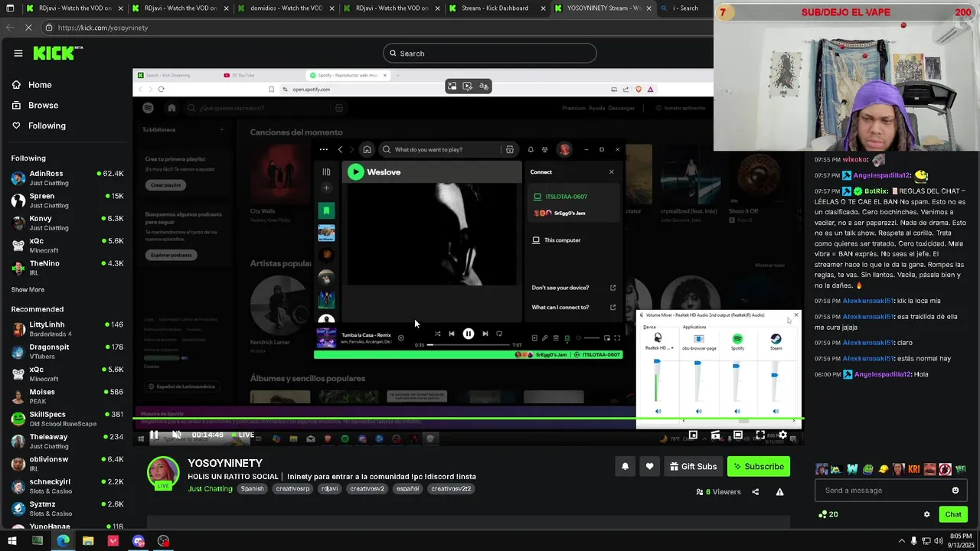The image size is (980, 551).
Task: Jump to LIVE in the stream player
Action: pyautogui.click(x=242, y=435)
